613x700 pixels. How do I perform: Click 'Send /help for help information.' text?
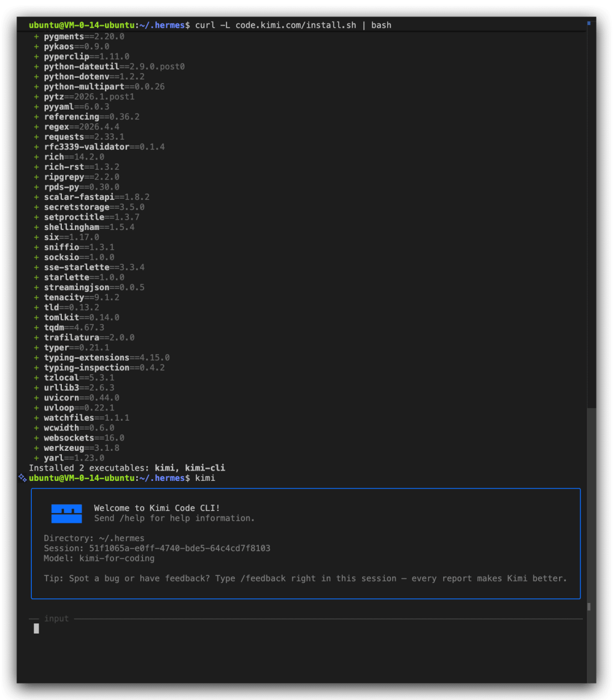(x=174, y=518)
